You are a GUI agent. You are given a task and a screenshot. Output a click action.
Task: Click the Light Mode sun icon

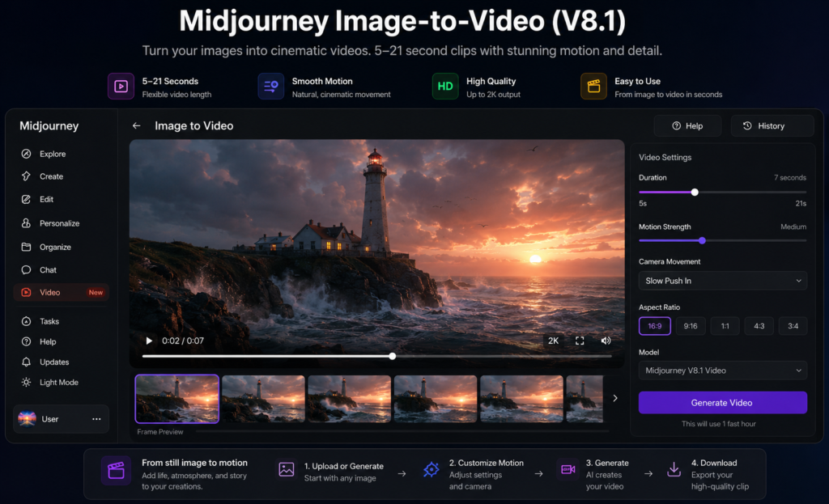tap(26, 382)
